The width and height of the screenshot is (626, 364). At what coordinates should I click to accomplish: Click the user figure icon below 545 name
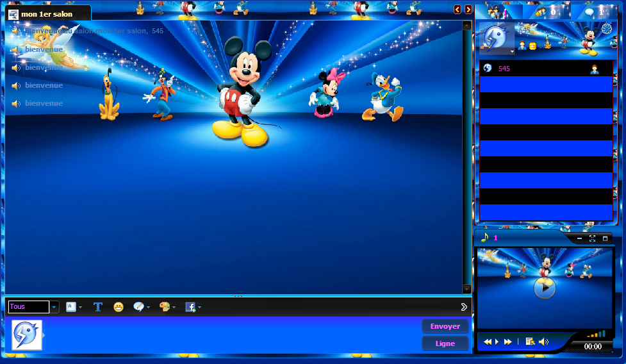pos(522,45)
